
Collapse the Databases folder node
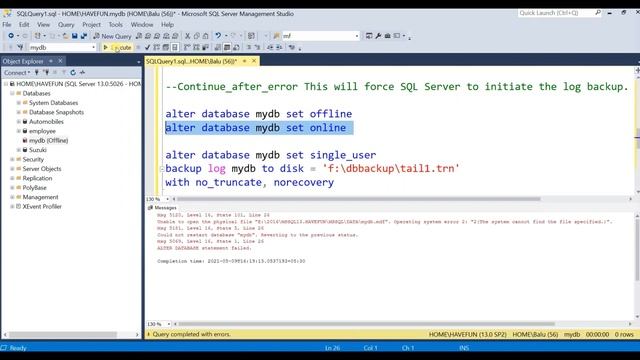[12, 93]
